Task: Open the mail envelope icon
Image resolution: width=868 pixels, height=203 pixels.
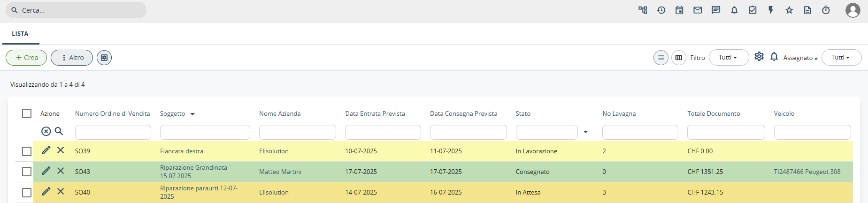Action: tap(698, 10)
